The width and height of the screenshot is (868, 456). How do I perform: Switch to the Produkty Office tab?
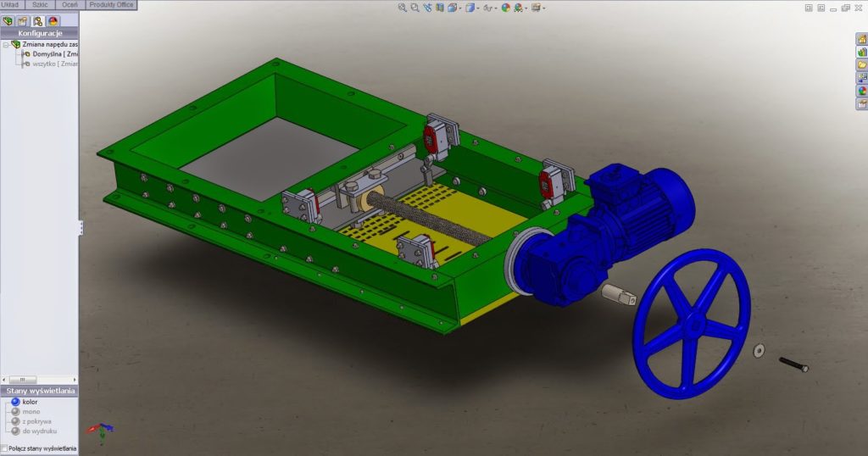[x=111, y=4]
